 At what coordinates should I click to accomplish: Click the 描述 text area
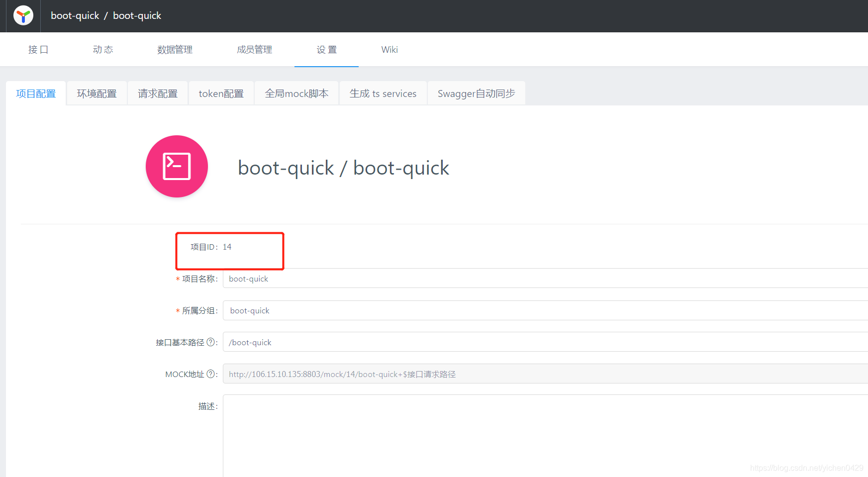pyautogui.click(x=545, y=436)
